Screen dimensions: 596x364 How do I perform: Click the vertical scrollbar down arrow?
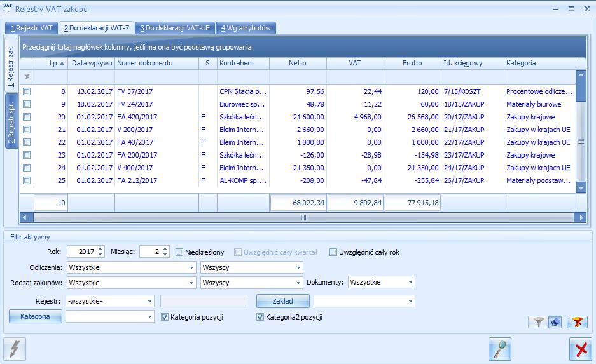(x=581, y=188)
